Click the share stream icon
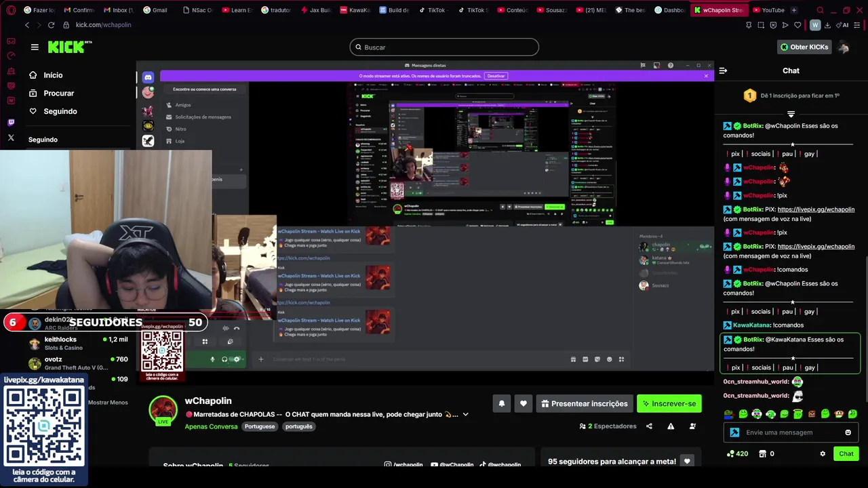Screen dimensions: 868x488 click(x=649, y=426)
